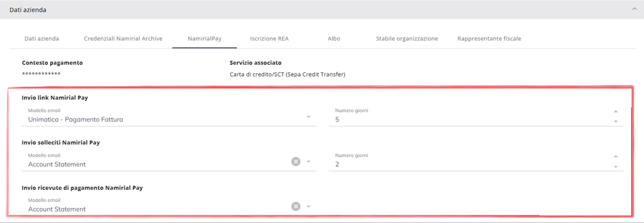Clear the ricevute di pagamento email template
The width and height of the screenshot is (644, 223).
coord(295,206)
